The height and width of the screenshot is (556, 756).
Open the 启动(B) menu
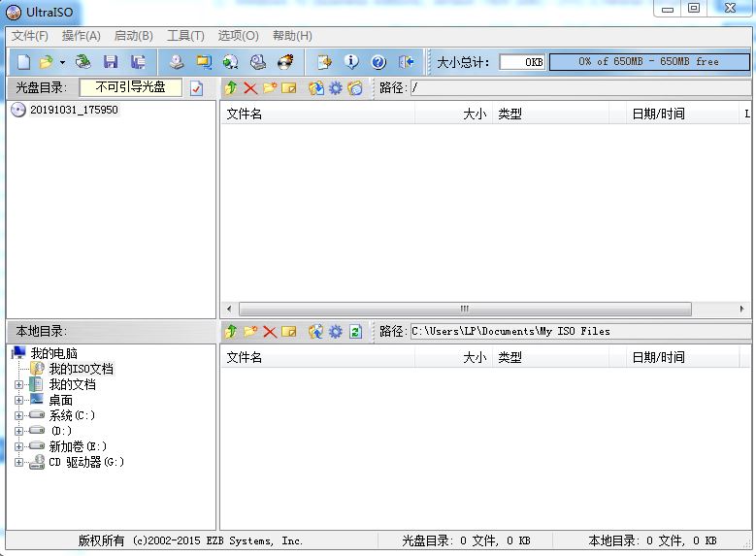pyautogui.click(x=134, y=36)
